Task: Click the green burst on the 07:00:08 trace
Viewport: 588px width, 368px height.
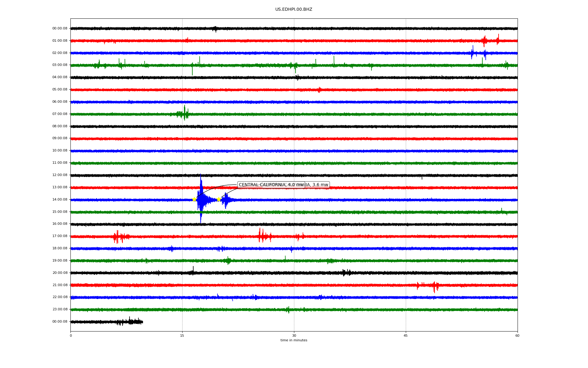Action: click(x=184, y=113)
